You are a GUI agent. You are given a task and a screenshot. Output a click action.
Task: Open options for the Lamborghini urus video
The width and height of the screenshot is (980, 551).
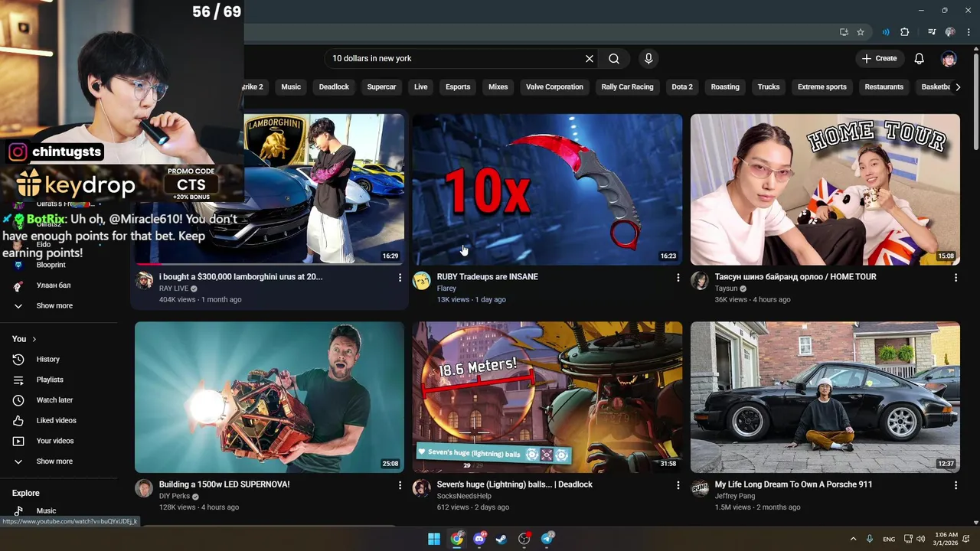pyautogui.click(x=400, y=278)
